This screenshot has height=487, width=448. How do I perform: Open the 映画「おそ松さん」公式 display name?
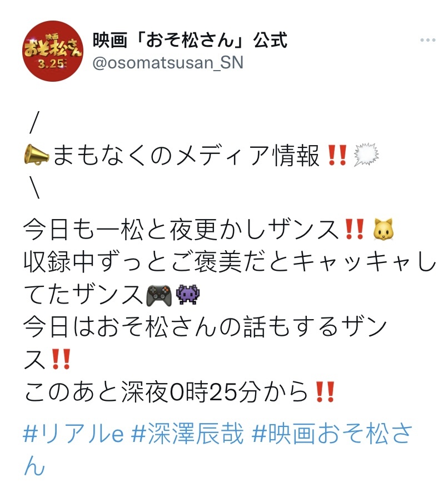(190, 40)
